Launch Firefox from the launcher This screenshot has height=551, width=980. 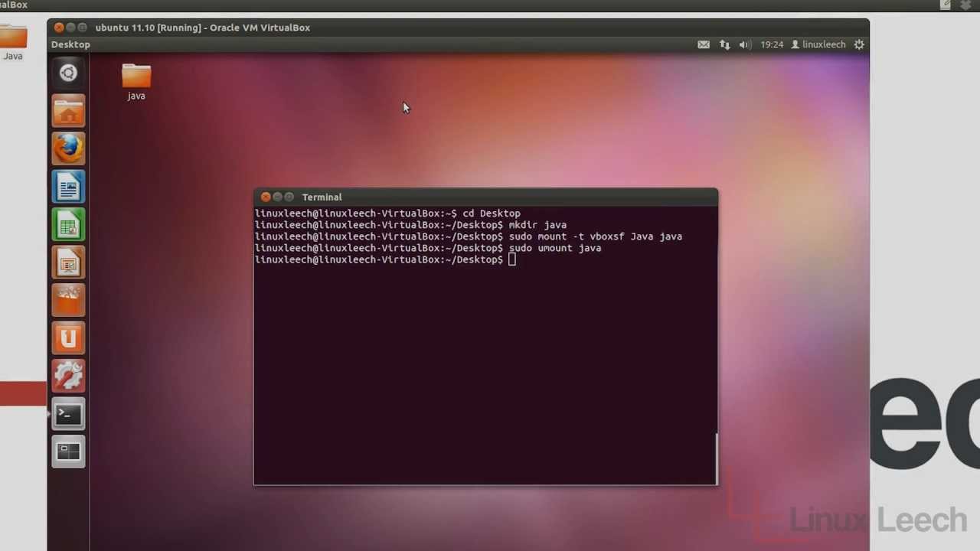click(68, 148)
